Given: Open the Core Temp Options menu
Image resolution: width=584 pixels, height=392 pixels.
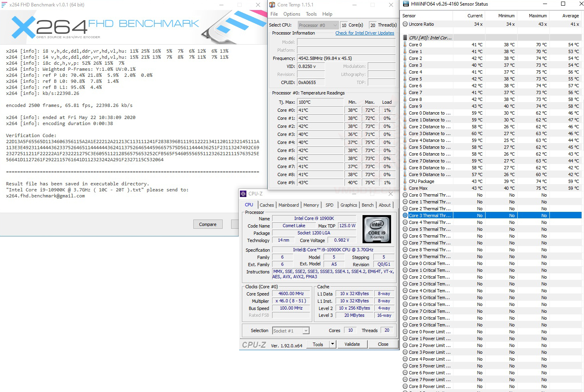Looking at the screenshot, I should click(x=292, y=14).
